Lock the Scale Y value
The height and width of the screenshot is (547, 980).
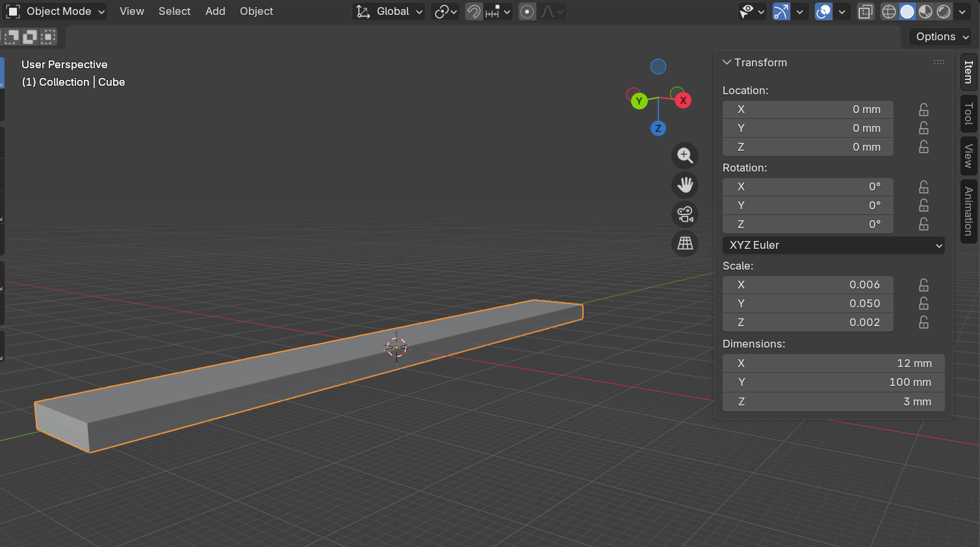point(923,304)
